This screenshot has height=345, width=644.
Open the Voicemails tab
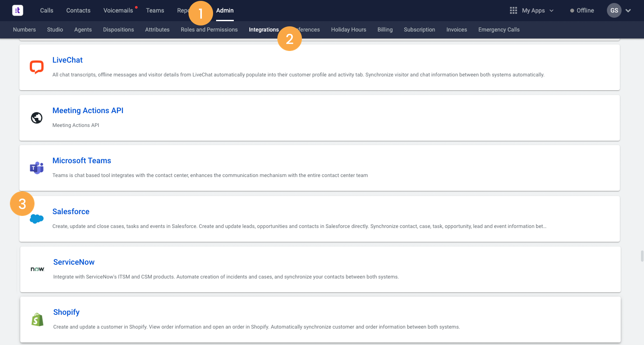pyautogui.click(x=118, y=10)
